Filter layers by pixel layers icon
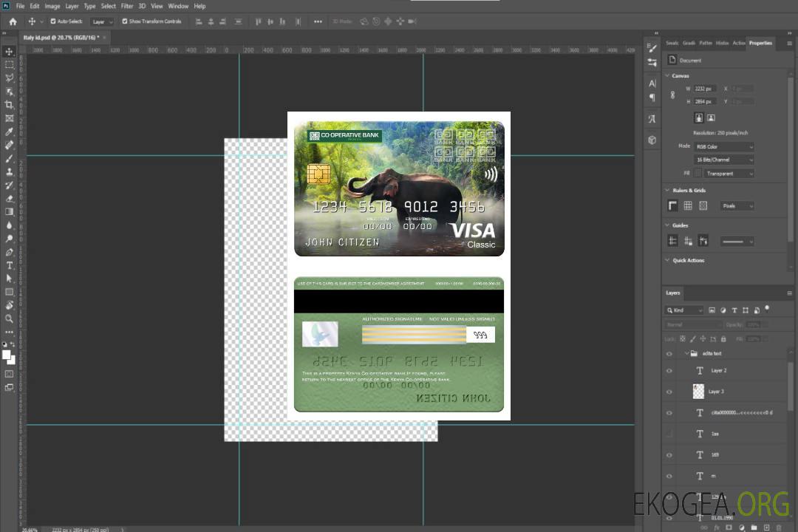The image size is (798, 532). tap(712, 310)
